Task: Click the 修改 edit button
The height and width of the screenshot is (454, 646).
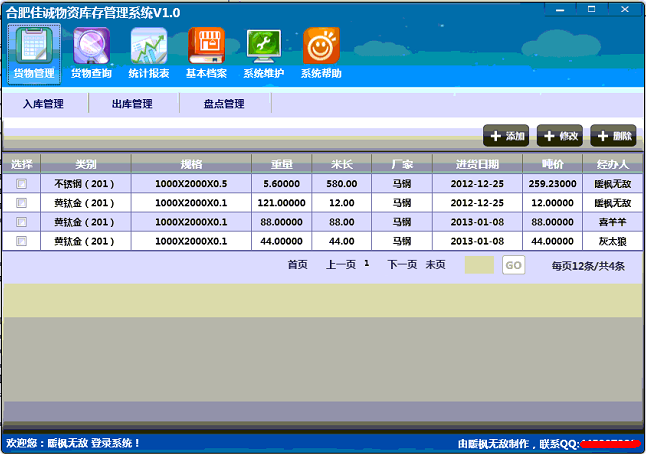Action: (560, 136)
